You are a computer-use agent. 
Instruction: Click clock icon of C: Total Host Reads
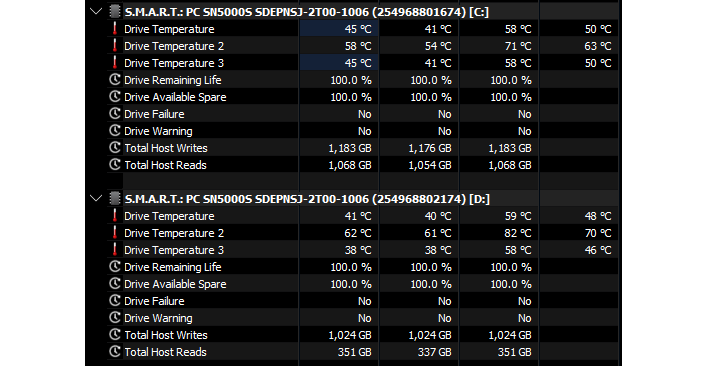click(x=115, y=165)
